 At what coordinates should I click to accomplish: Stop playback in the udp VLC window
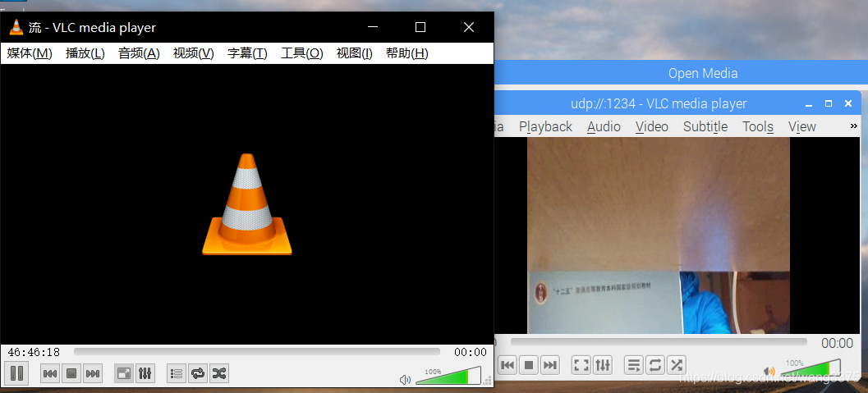[x=529, y=365]
